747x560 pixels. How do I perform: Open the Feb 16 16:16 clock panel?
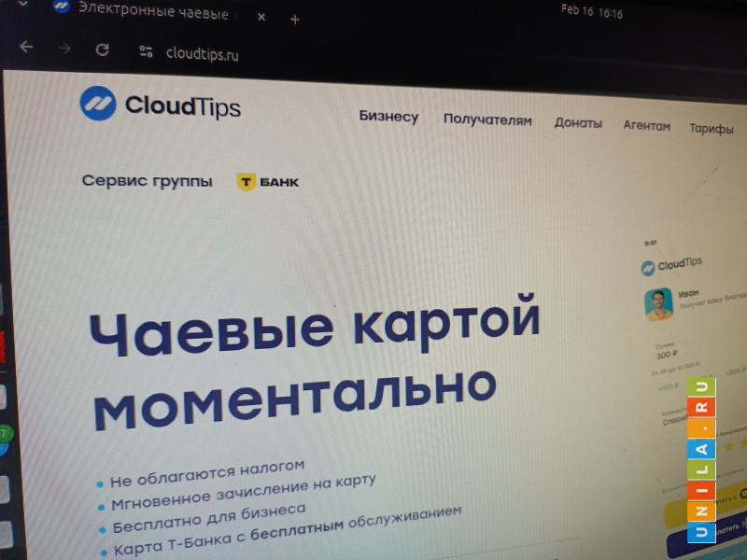591,12
